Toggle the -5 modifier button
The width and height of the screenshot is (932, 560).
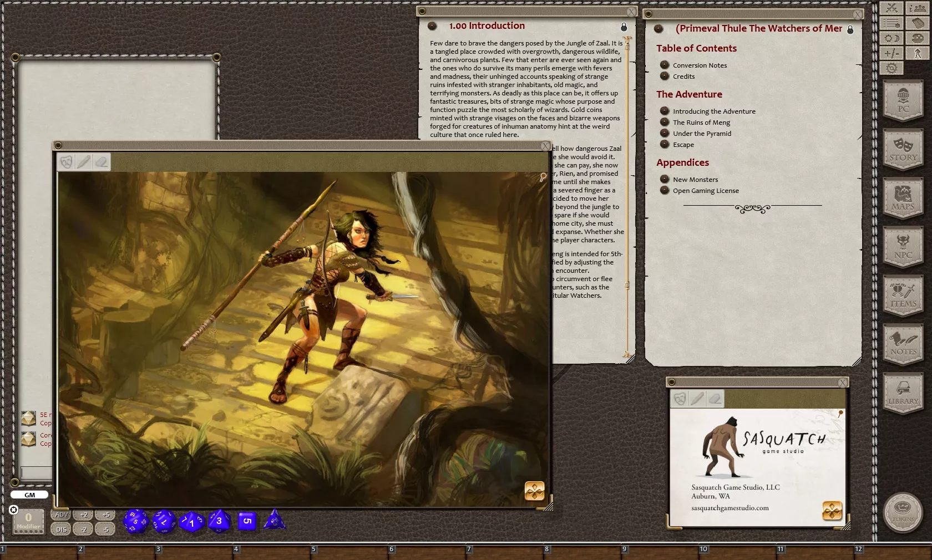click(x=106, y=529)
